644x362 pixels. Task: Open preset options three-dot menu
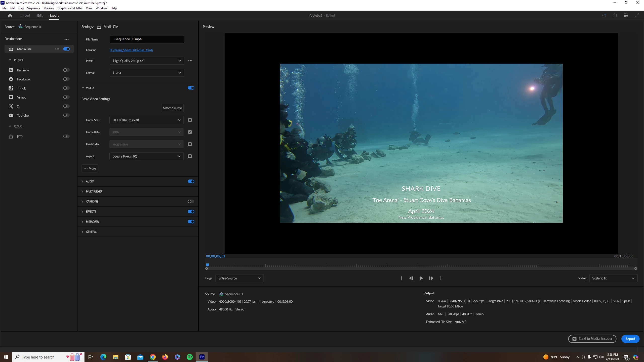(190, 61)
